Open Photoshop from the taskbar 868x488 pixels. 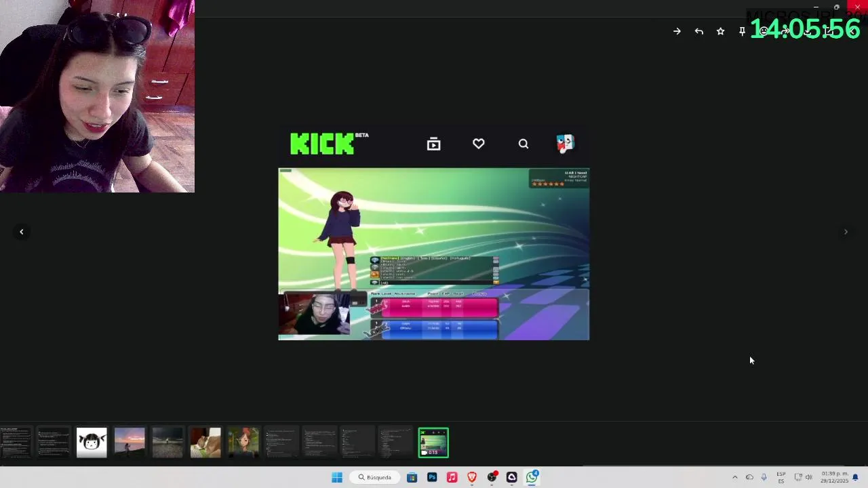pos(432,477)
